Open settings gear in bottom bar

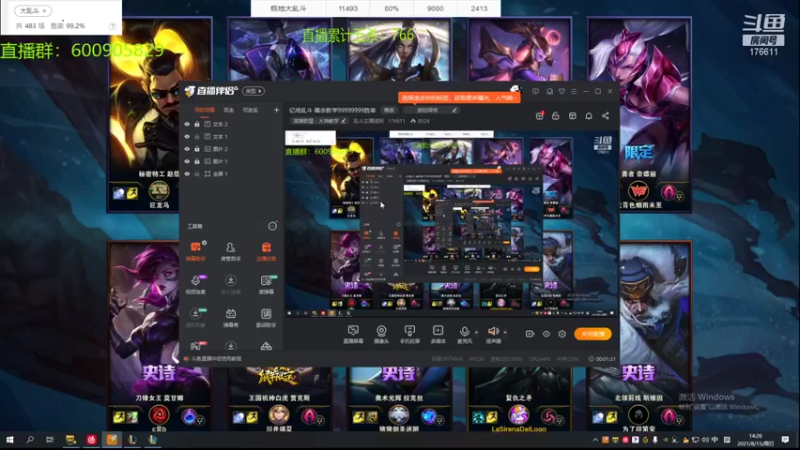pyautogui.click(x=562, y=334)
